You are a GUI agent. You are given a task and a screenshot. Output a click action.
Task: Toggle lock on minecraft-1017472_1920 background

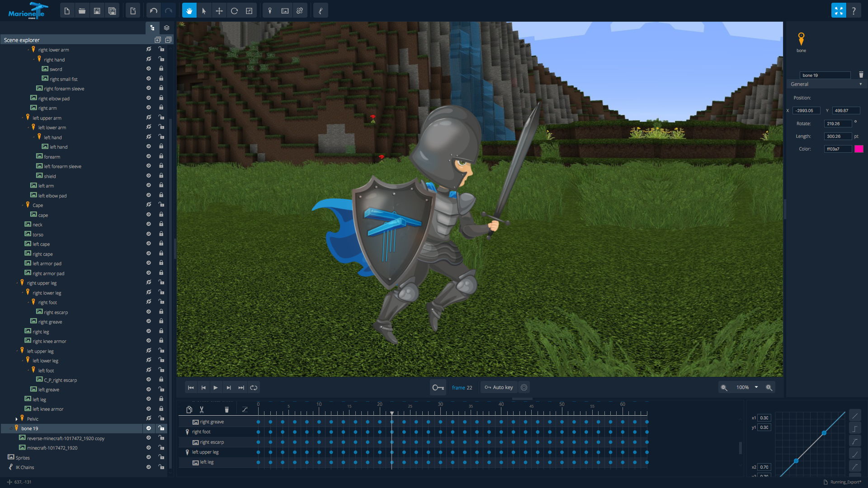pyautogui.click(x=161, y=448)
